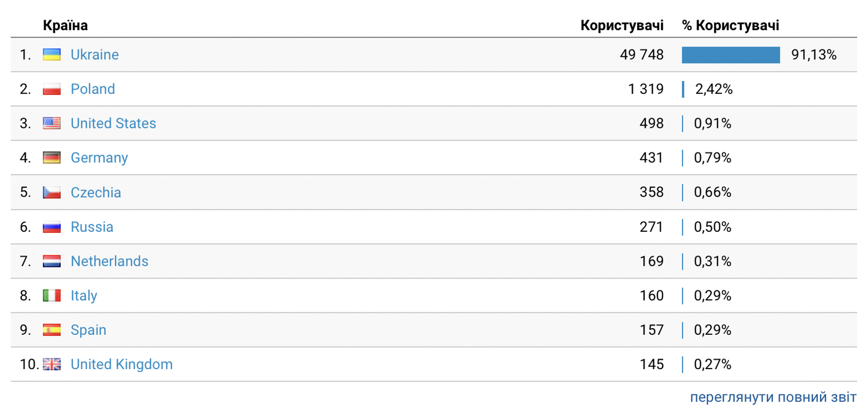
Task: Click the Spain flag icon
Action: tap(52, 330)
